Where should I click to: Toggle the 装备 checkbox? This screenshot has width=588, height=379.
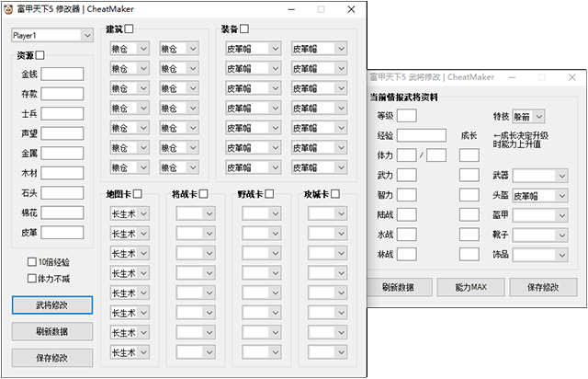244,29
